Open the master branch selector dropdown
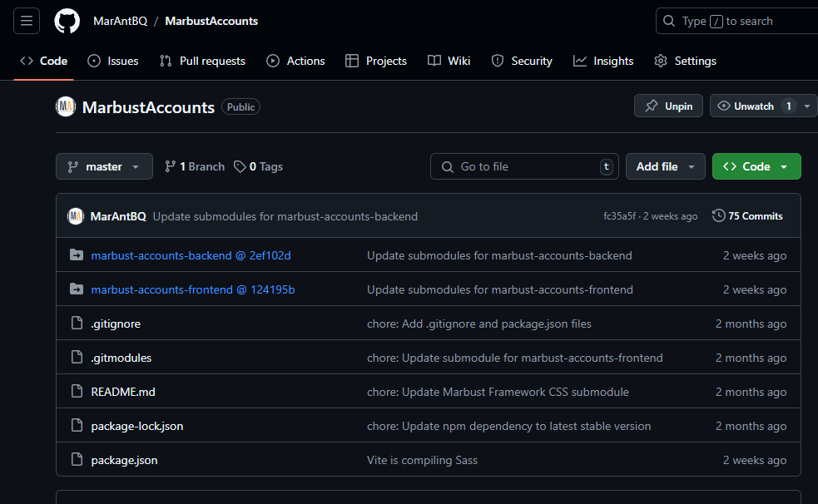The image size is (818, 504). (104, 167)
